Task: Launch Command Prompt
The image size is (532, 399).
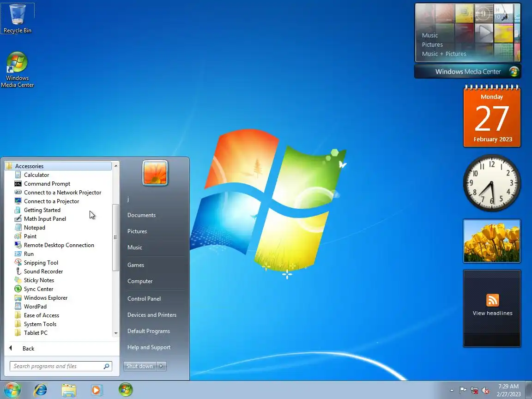Action: 47,183
